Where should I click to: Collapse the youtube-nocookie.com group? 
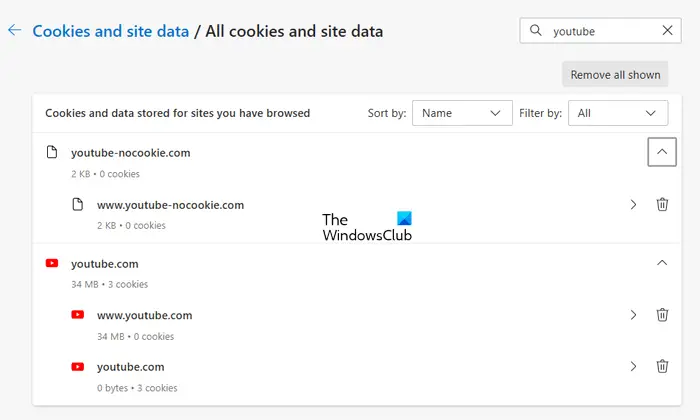662,152
